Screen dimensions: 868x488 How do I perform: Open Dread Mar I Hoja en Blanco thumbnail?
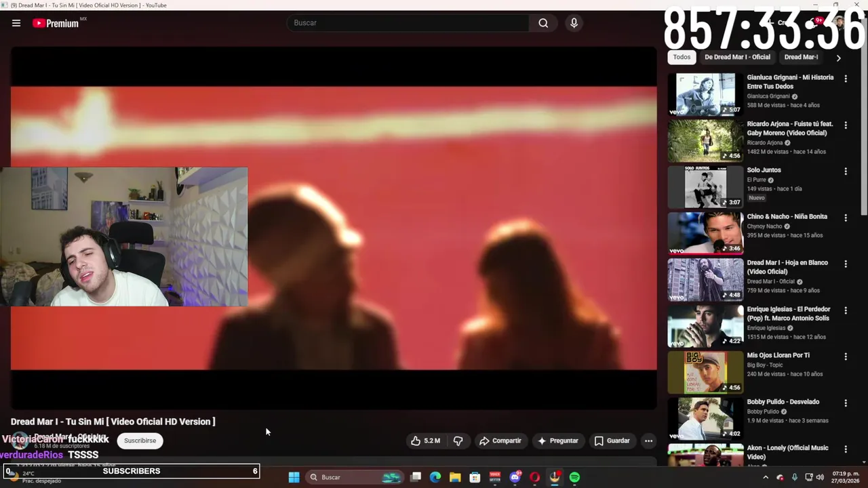tap(705, 279)
